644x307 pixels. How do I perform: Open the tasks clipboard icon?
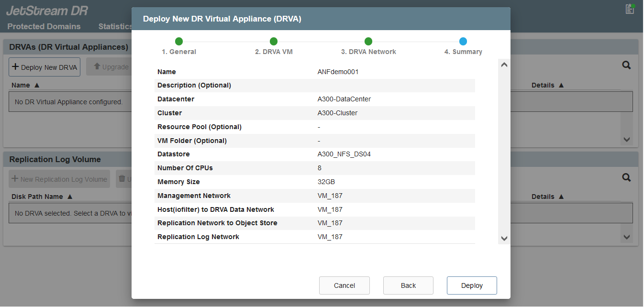point(630,9)
